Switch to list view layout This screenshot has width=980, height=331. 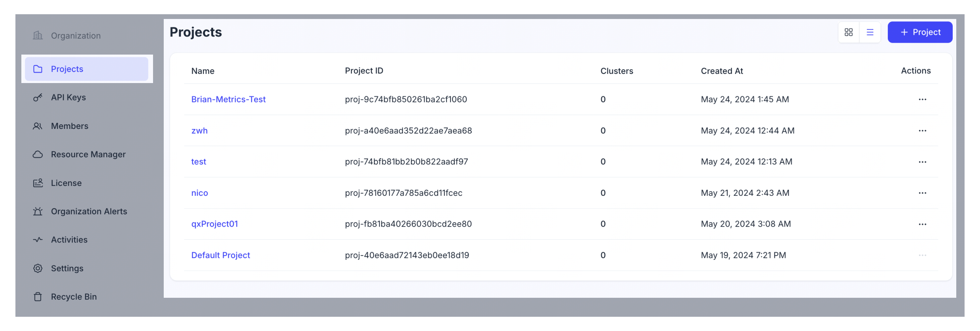[x=870, y=32]
